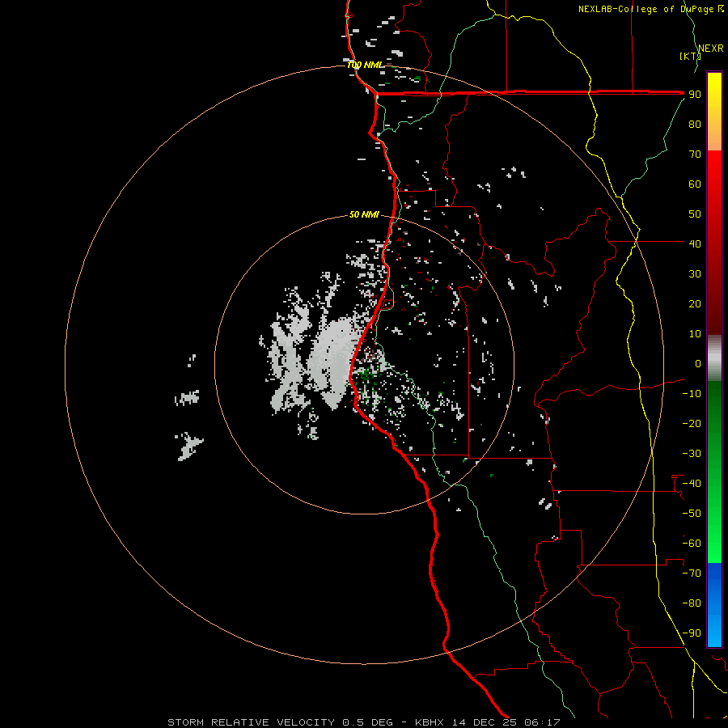Click the -50 value on the velocity scale

[x=692, y=513]
